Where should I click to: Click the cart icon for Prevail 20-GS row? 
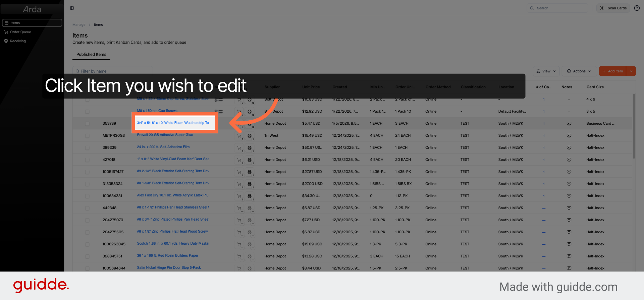(239, 136)
